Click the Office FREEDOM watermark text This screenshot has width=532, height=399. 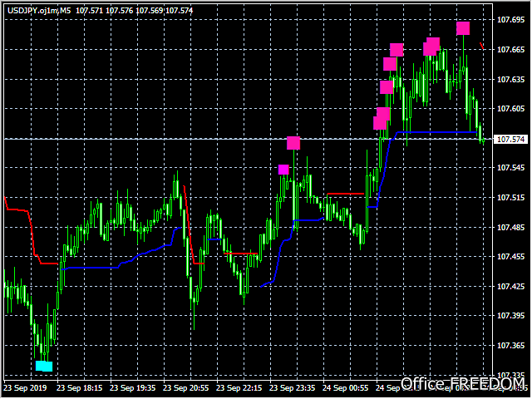point(463,383)
